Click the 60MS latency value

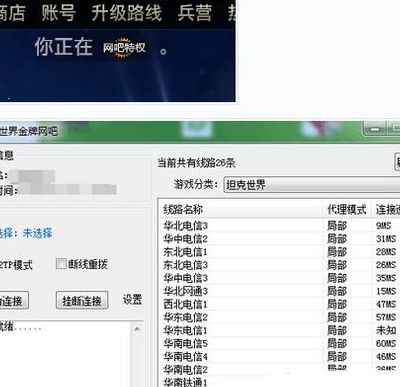pos(386,343)
